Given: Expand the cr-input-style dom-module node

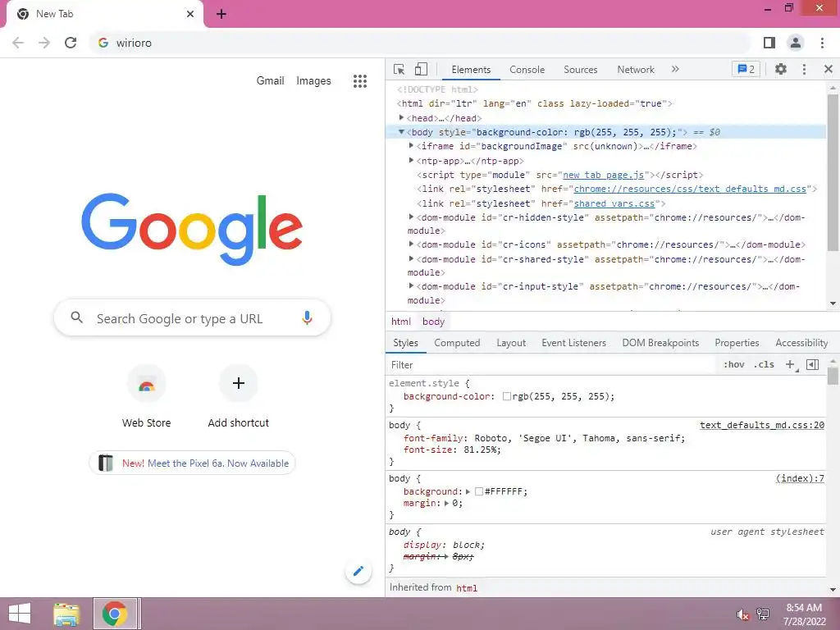Looking at the screenshot, I should (x=411, y=286).
